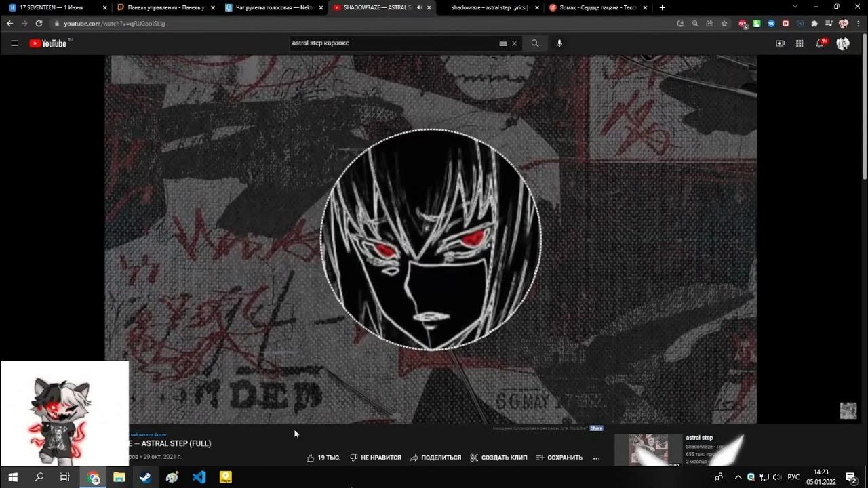Image resolution: width=868 pixels, height=488 pixels.
Task: Switch to Панель управления tab
Action: tap(165, 7)
